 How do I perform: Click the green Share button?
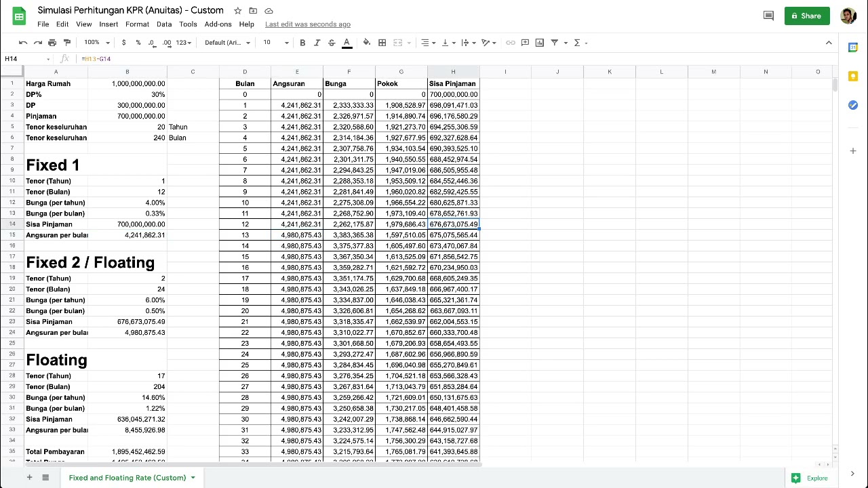tap(807, 16)
